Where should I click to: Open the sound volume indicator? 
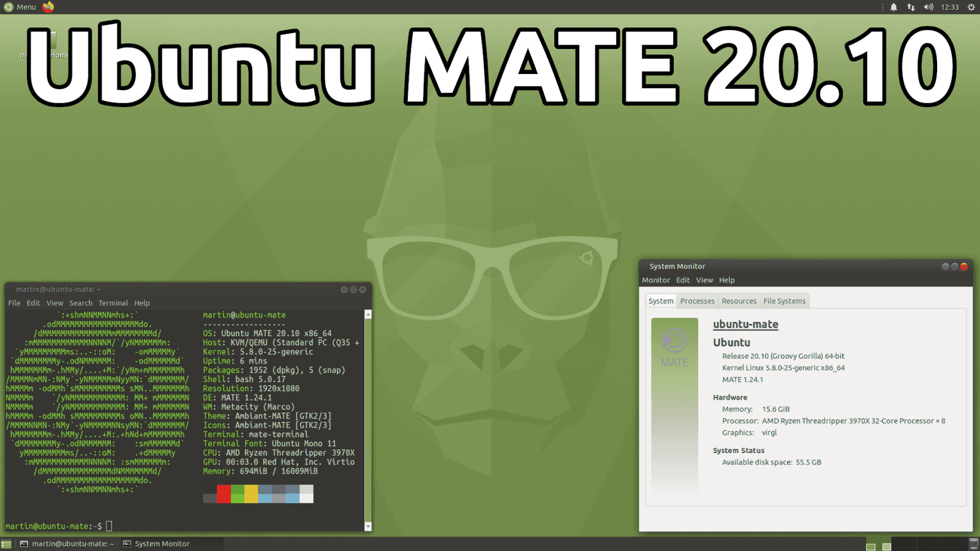tap(929, 7)
